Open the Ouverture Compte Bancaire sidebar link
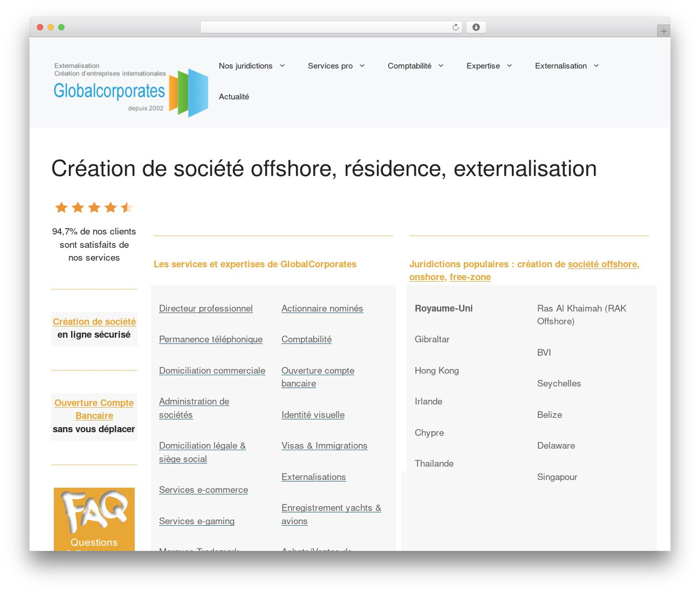Image resolution: width=700 pixels, height=593 pixels. point(94,409)
